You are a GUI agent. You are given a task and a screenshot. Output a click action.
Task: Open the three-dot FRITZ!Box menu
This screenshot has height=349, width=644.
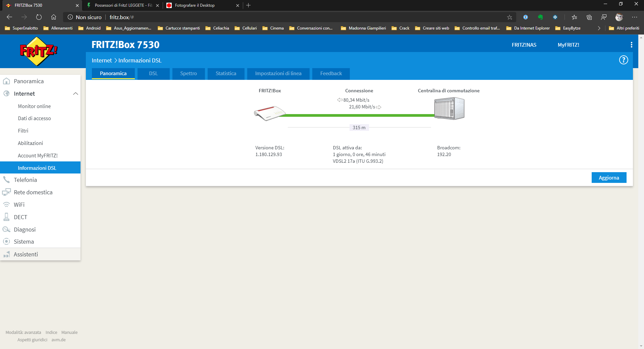point(631,45)
